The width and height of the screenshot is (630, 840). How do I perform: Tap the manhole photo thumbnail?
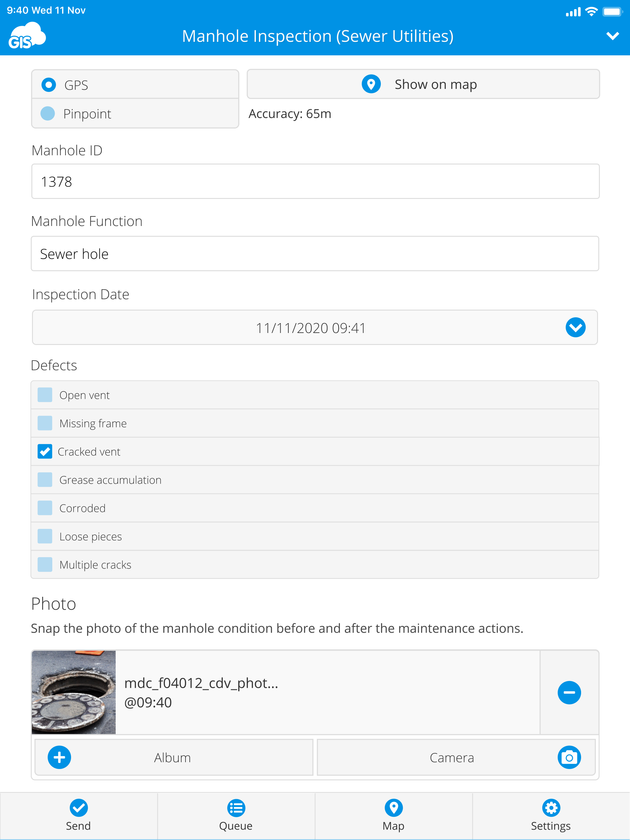[x=74, y=692]
